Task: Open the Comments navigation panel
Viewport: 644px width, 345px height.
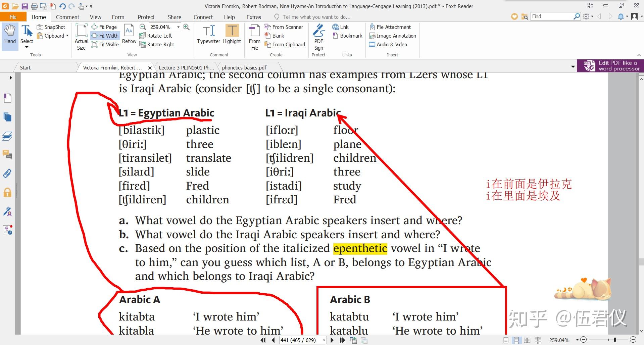Action: 7,155
